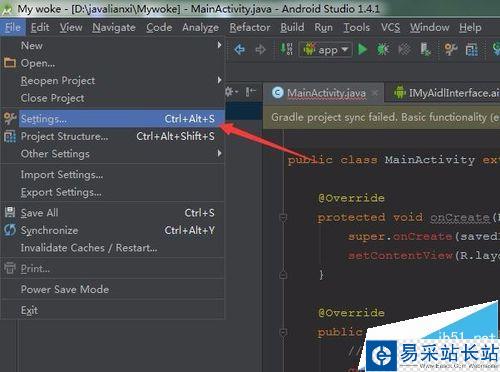Screen dimensions: 500x372
Task: Click the setContentView line in code
Action: coord(423,255)
